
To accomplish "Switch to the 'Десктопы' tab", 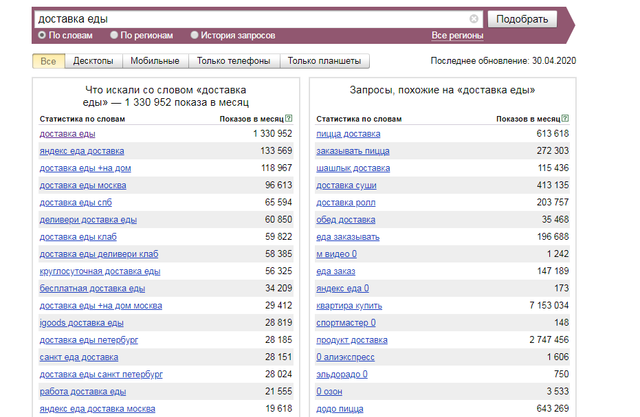I will [93, 61].
